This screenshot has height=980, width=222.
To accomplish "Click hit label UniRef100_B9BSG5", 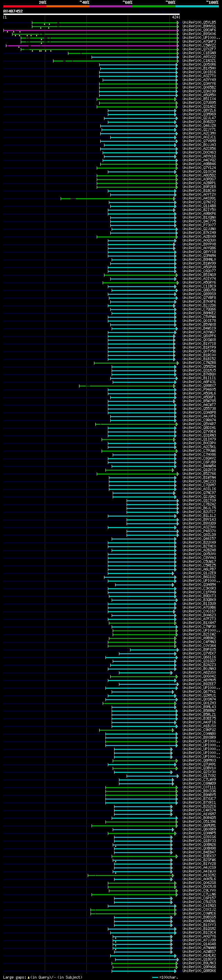I will [199, 917].
